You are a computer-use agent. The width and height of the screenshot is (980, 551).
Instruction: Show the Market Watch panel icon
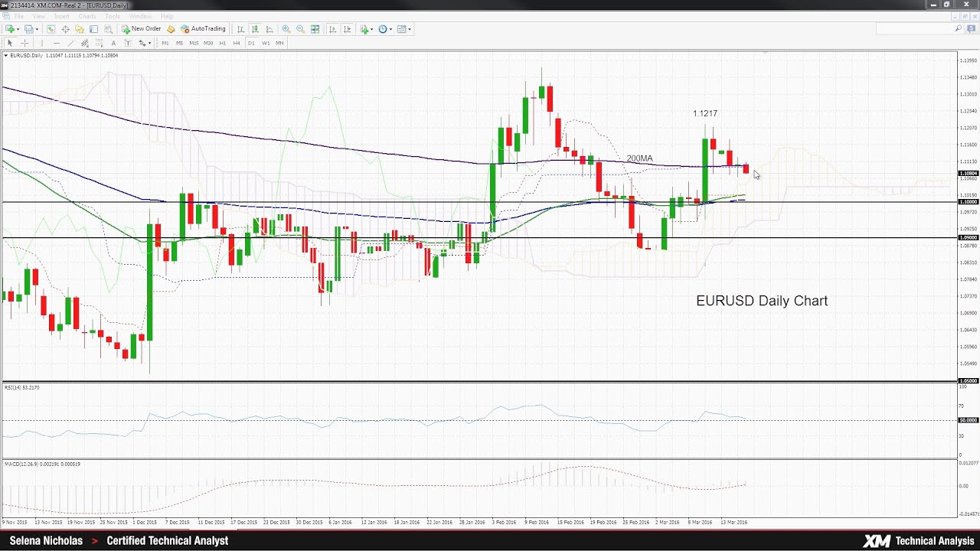coord(51,29)
